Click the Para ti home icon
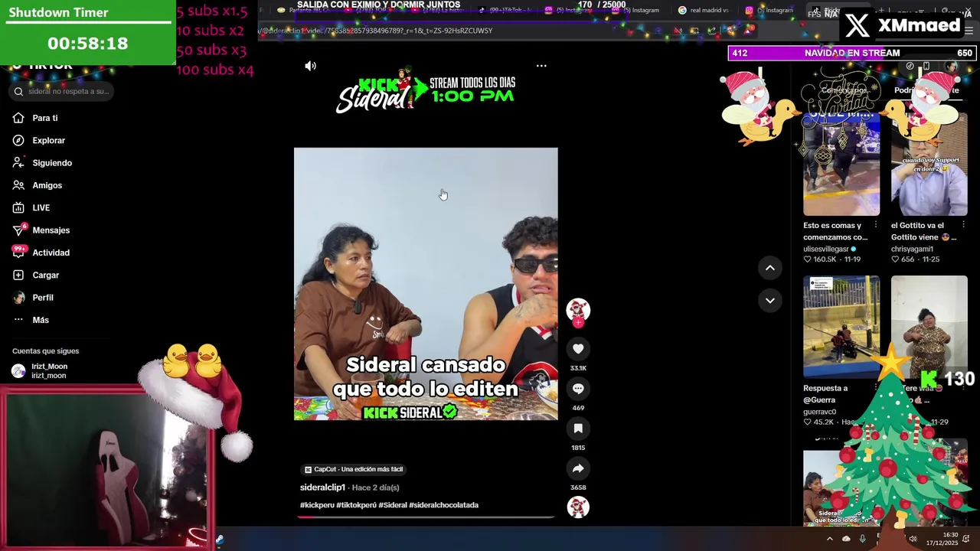Viewport: 980px width, 551px height. click(x=18, y=118)
